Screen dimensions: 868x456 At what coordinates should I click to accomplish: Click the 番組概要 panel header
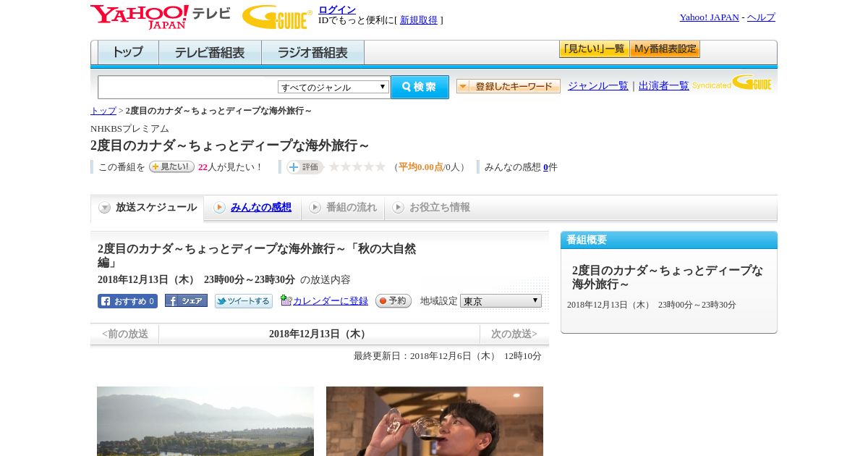coord(669,240)
